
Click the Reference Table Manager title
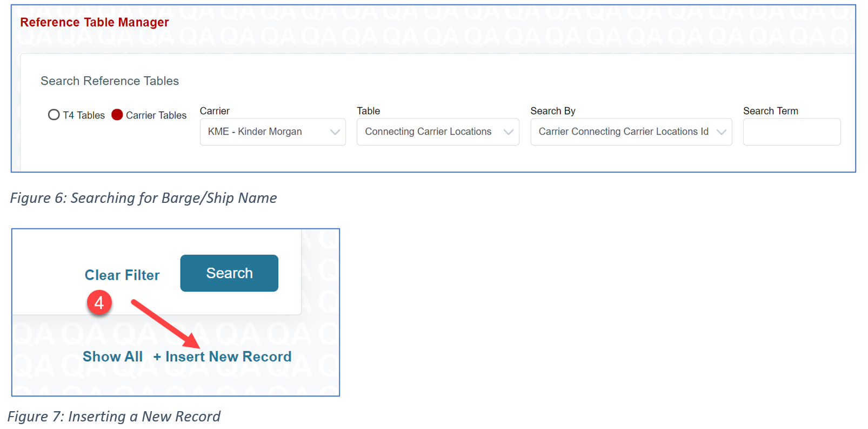point(95,22)
